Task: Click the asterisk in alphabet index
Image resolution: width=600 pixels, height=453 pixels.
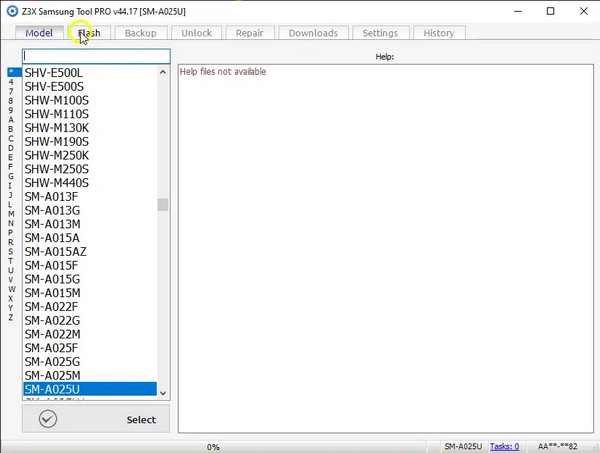Action: click(x=11, y=72)
